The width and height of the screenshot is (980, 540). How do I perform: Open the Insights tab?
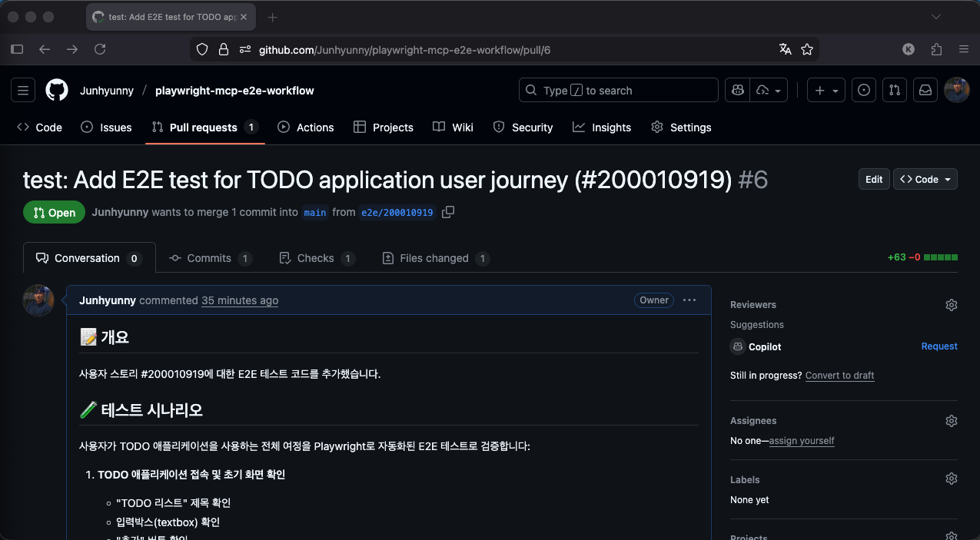pyautogui.click(x=602, y=128)
